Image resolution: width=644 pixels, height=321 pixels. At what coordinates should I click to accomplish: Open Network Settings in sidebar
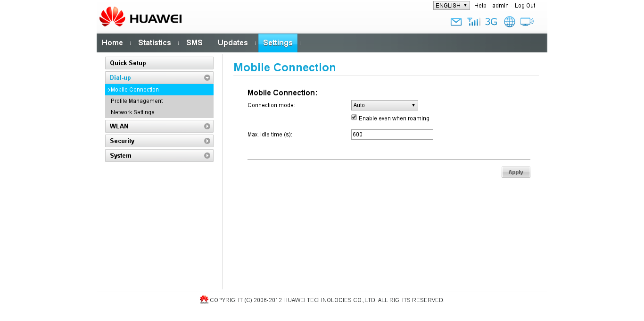[x=159, y=112]
